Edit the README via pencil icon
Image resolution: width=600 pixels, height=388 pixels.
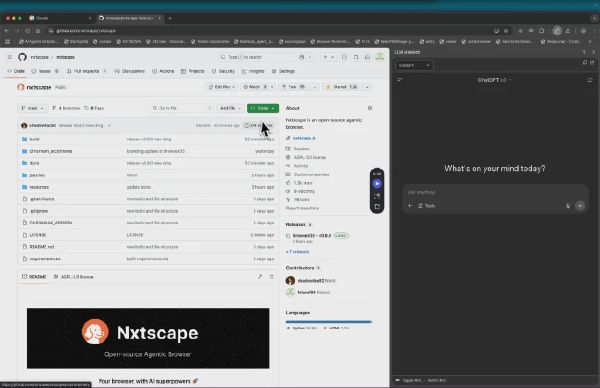tap(260, 277)
